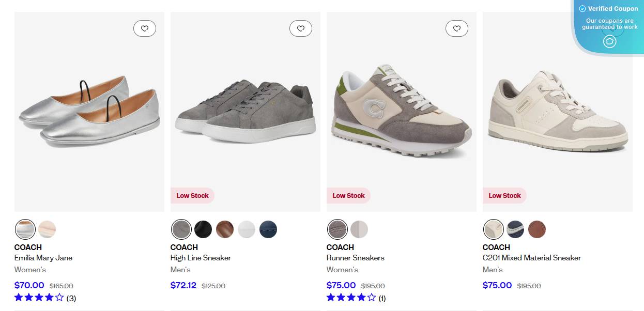Favorite the High Line Sneaker
The image size is (644, 311).
[x=301, y=28]
